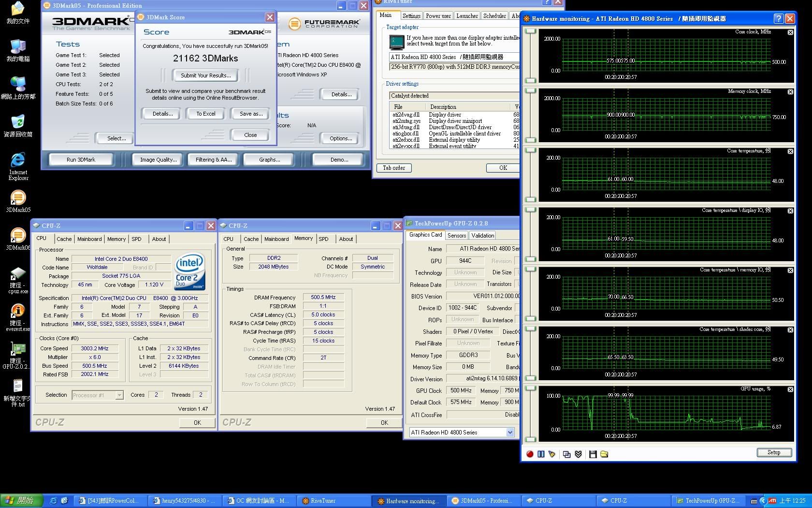
Task: Click the Close button in 3DMark Score dialog
Action: click(x=250, y=135)
